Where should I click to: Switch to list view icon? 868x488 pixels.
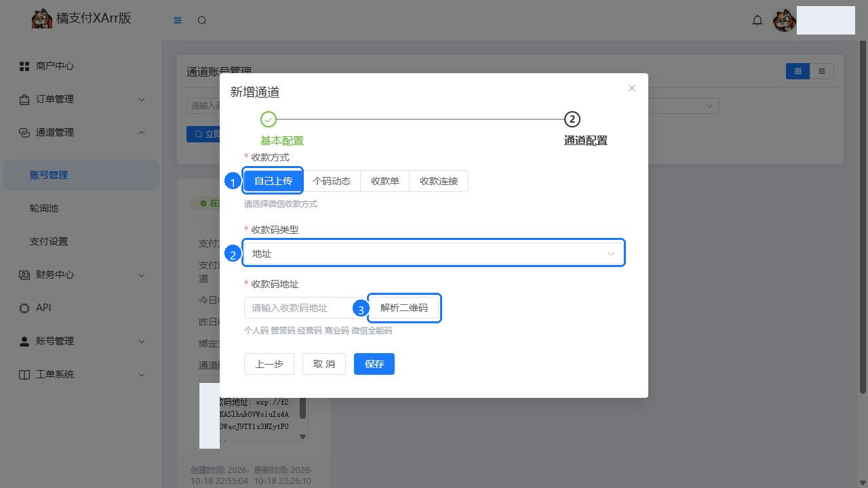point(822,71)
